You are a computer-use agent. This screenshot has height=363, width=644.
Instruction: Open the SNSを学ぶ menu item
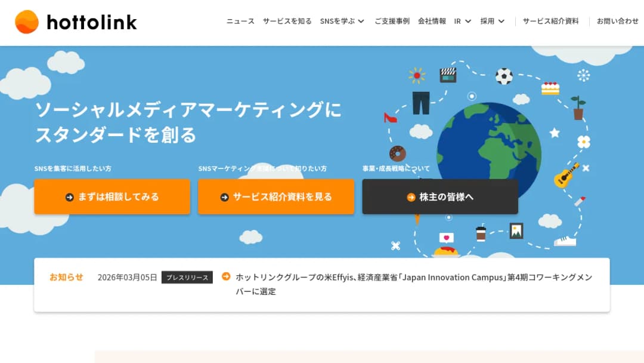(x=337, y=21)
